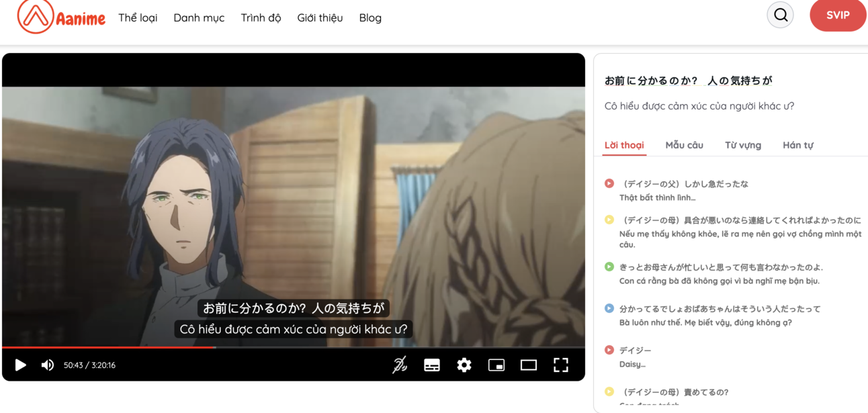The image size is (868, 413).
Task: Toggle the subtitles button in the player
Action: [432, 365]
